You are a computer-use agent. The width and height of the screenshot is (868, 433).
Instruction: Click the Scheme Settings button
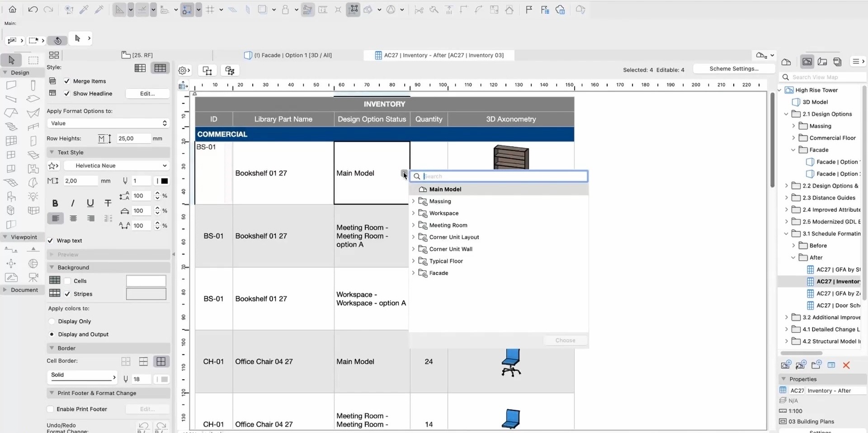(x=733, y=69)
